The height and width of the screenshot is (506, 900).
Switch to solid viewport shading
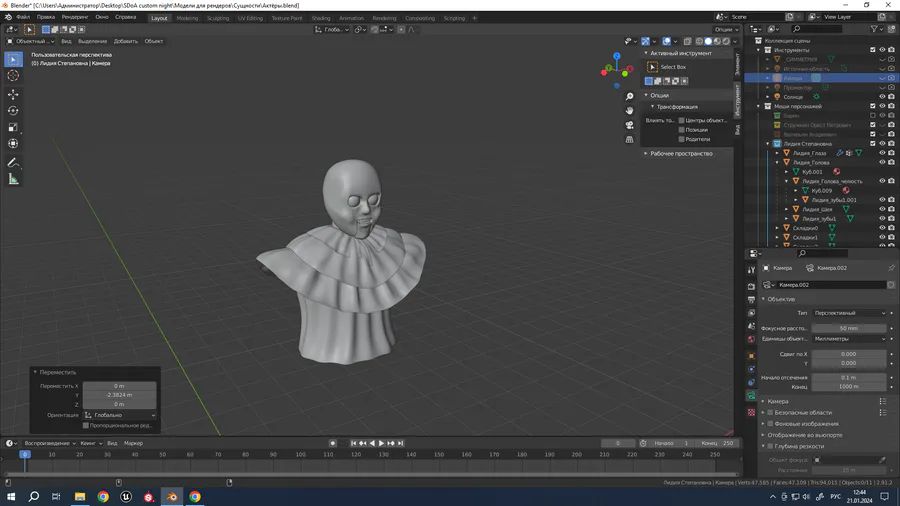[x=708, y=41]
